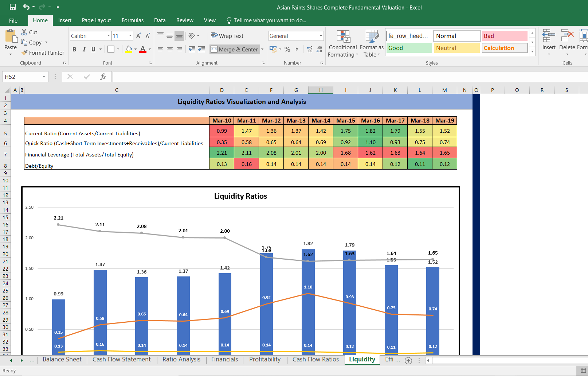Expand Font Color dropdown arrow

click(150, 49)
